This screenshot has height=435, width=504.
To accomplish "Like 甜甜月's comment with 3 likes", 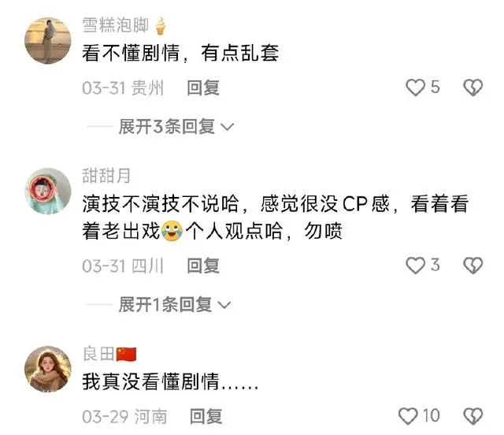I will click(415, 266).
